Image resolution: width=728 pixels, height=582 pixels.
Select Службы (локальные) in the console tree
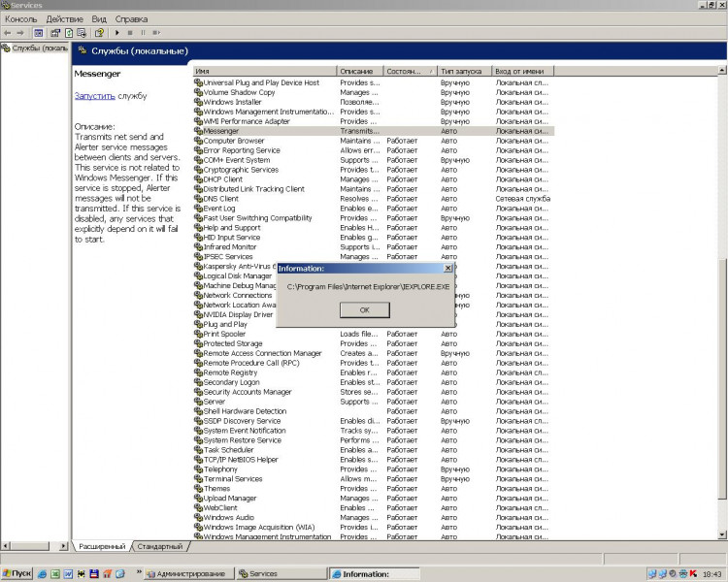coord(39,48)
